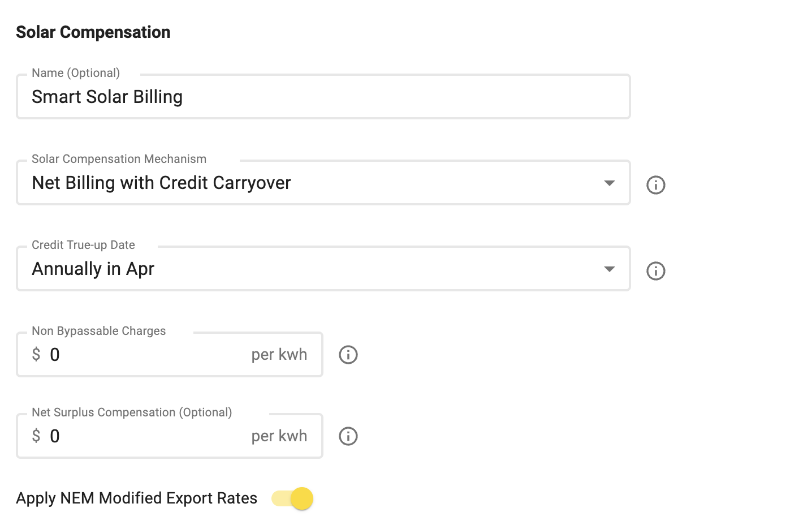This screenshot has width=812, height=525.
Task: Click the Credit True-up Date field label
Action: coord(83,245)
